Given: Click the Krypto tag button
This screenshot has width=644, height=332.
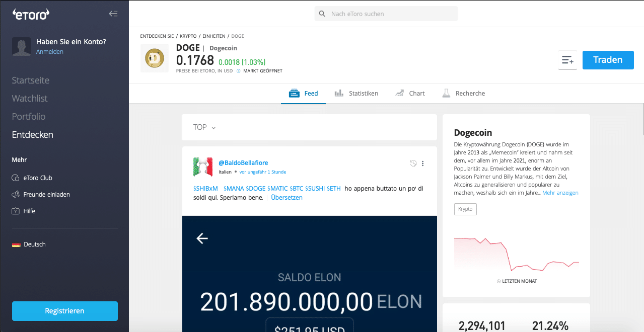Looking at the screenshot, I should (465, 209).
